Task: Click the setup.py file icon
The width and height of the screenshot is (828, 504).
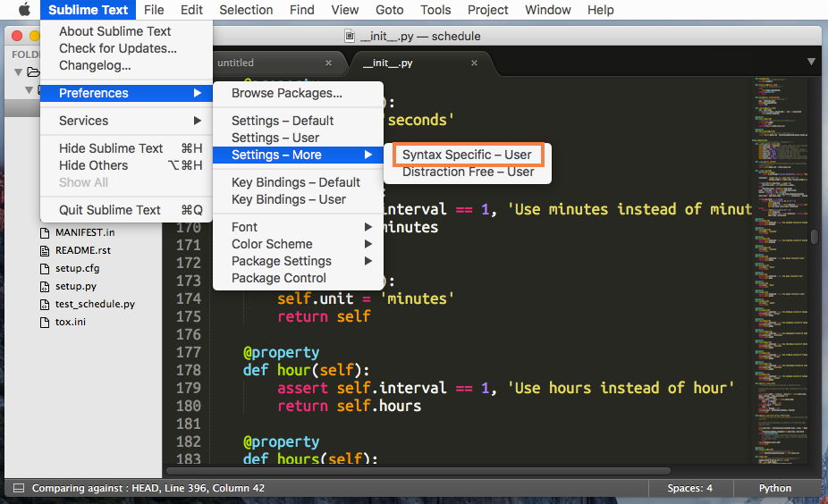Action: tap(45, 287)
